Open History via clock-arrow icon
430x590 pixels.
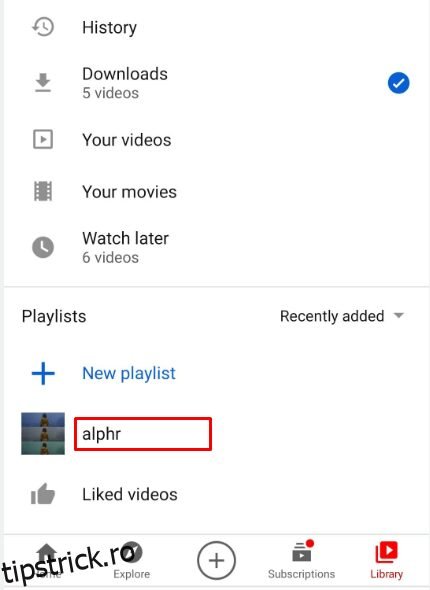(43, 27)
